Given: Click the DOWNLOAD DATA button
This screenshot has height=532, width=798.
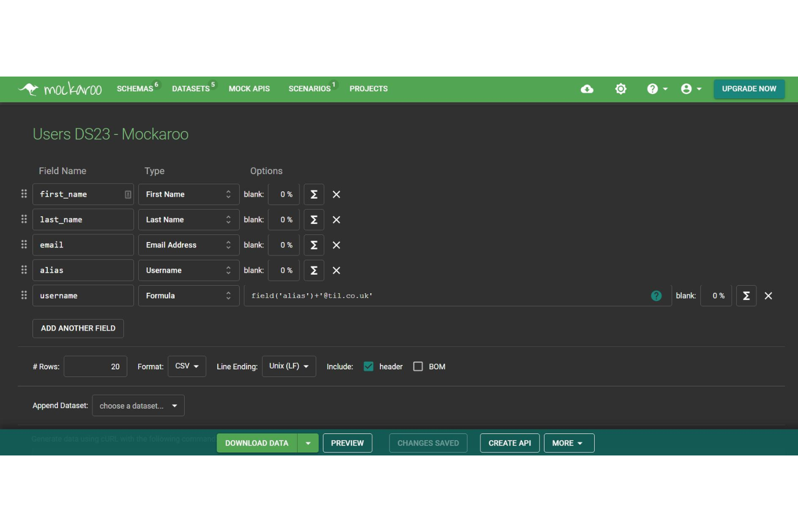Looking at the screenshot, I should coord(257,443).
